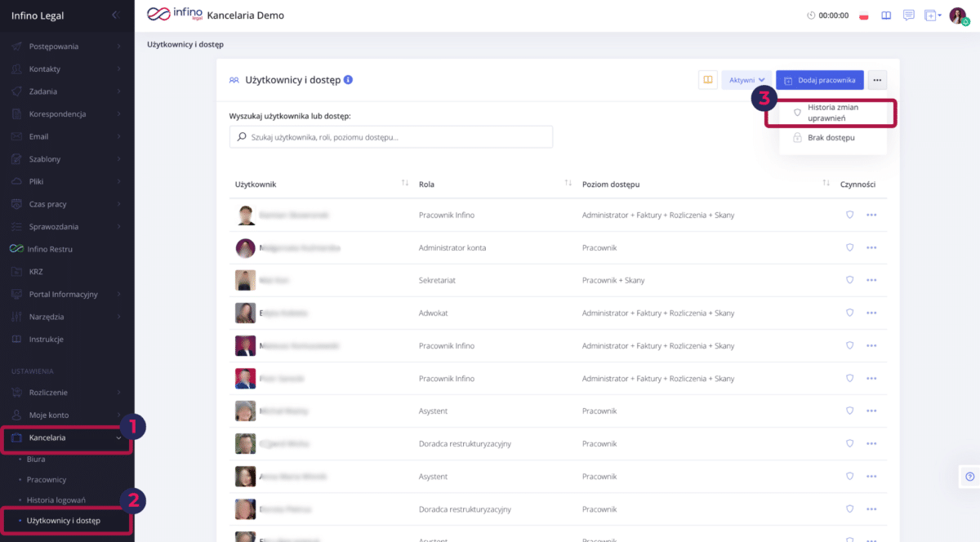The image size is (980, 542).
Task: Open the three-dots actions in the Sekretariat row
Action: click(x=871, y=280)
